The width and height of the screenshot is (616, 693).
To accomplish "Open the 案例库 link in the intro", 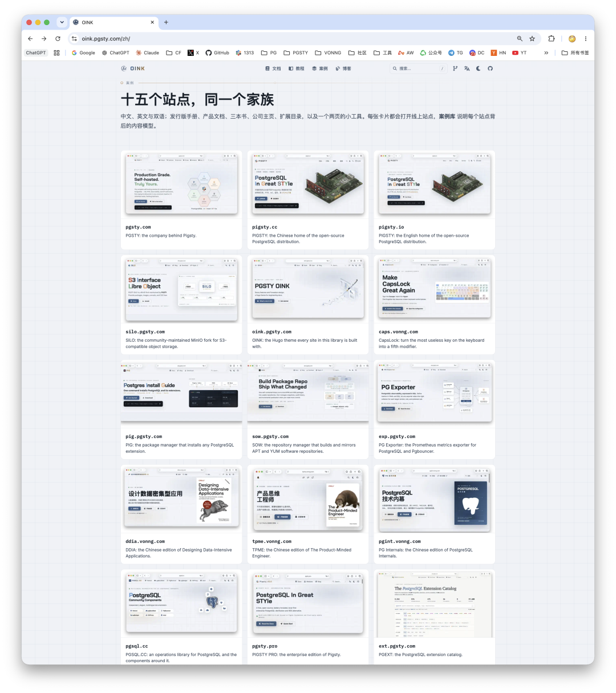I will (447, 116).
